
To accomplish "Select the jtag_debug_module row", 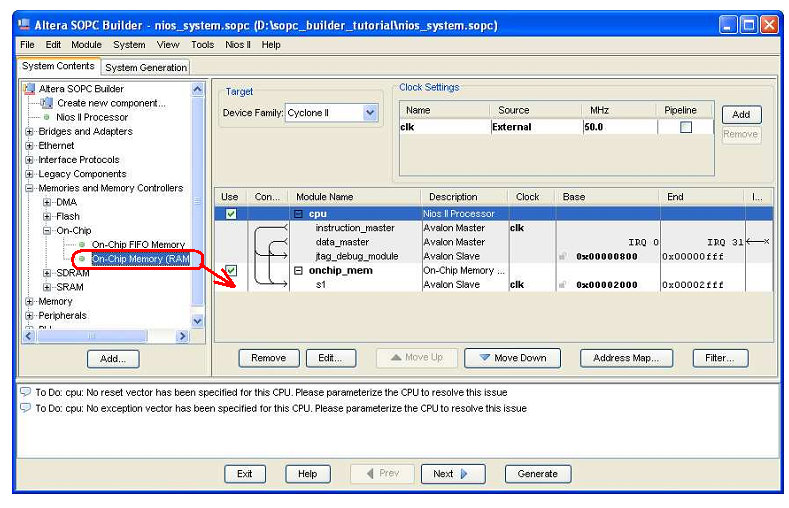I will (494, 257).
